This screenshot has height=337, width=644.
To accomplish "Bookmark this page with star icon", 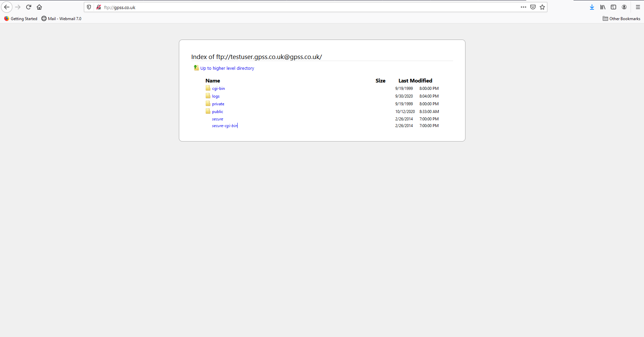I will 542,7.
